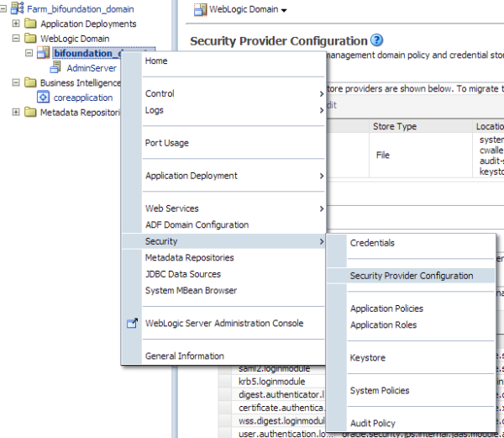Expand the Control submenu arrow
The height and width of the screenshot is (438, 504).
pyautogui.click(x=322, y=93)
